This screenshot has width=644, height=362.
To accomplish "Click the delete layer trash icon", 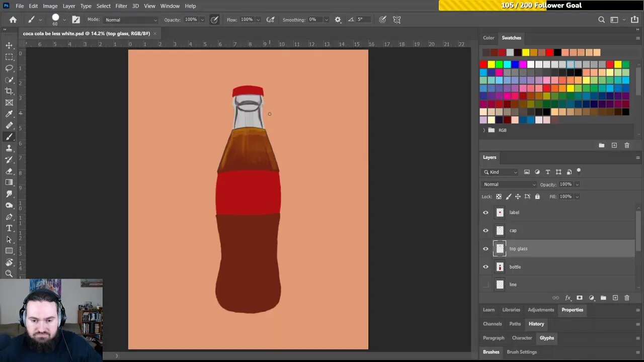I will click(627, 298).
